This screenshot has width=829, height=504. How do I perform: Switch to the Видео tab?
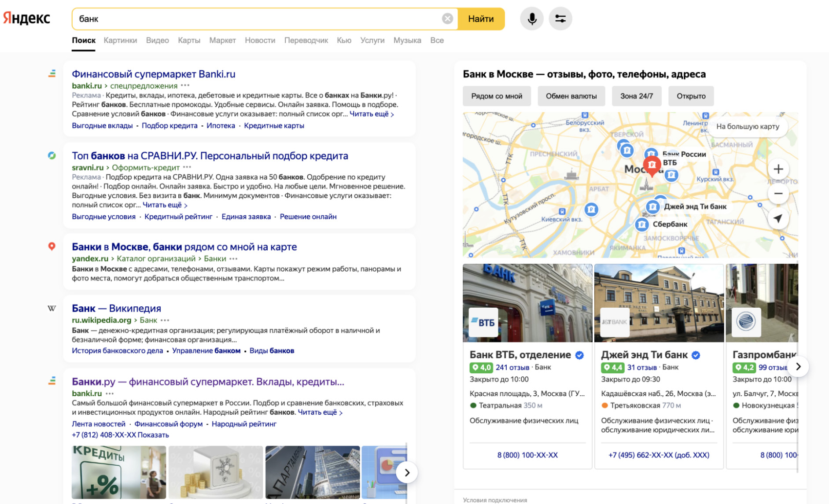[x=157, y=40]
